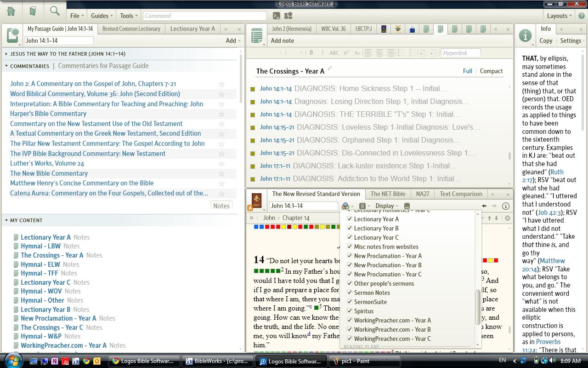588x368 pixels.
Task: Open the Notes panel icon menu
Action: click(256, 35)
